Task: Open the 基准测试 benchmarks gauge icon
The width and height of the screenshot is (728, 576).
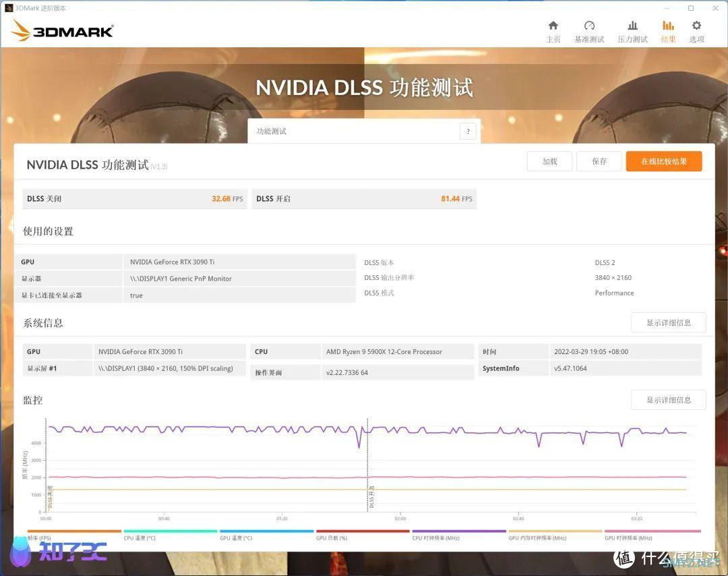Action: (x=589, y=32)
